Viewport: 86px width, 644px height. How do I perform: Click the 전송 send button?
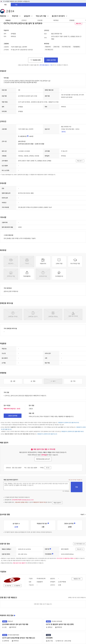(76, 487)
